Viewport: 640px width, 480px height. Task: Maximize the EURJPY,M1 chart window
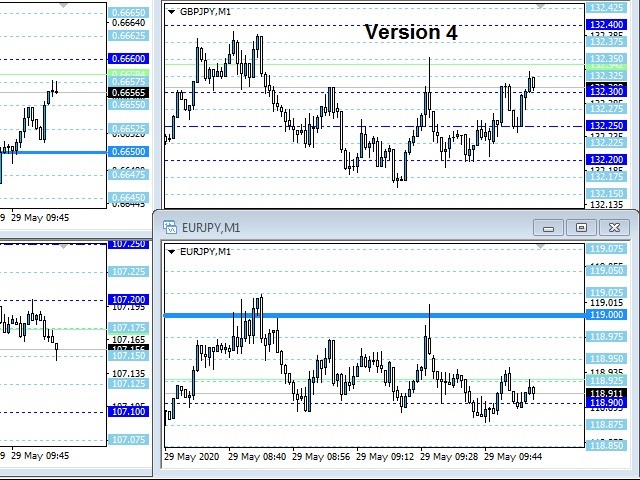(x=581, y=228)
